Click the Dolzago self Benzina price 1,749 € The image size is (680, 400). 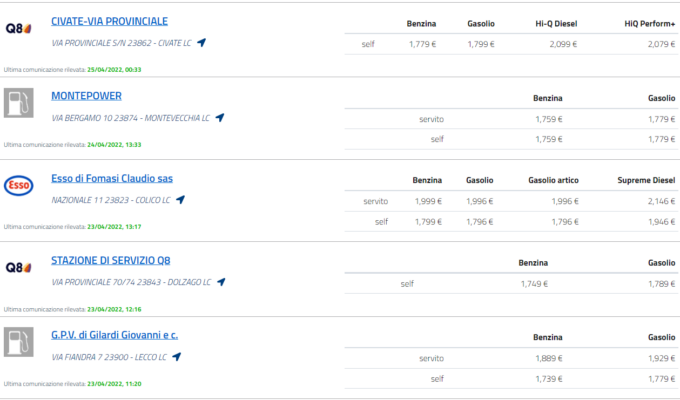534,284
